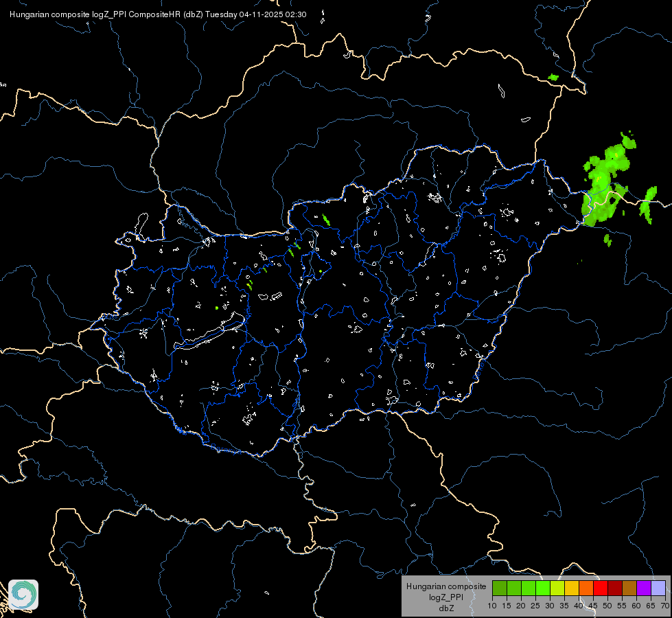Click the 65-70 dBZ lavender swatch

pos(658,588)
